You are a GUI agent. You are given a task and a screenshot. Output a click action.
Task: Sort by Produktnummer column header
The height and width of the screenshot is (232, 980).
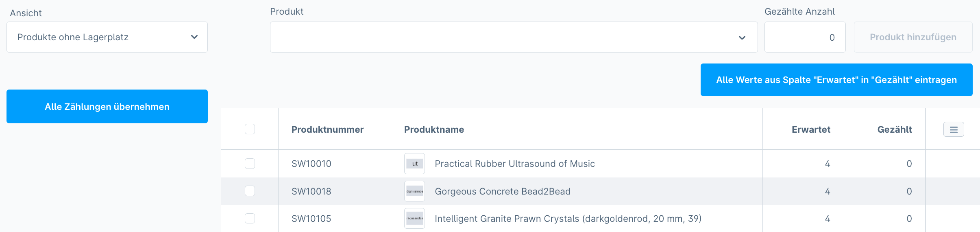pos(327,129)
